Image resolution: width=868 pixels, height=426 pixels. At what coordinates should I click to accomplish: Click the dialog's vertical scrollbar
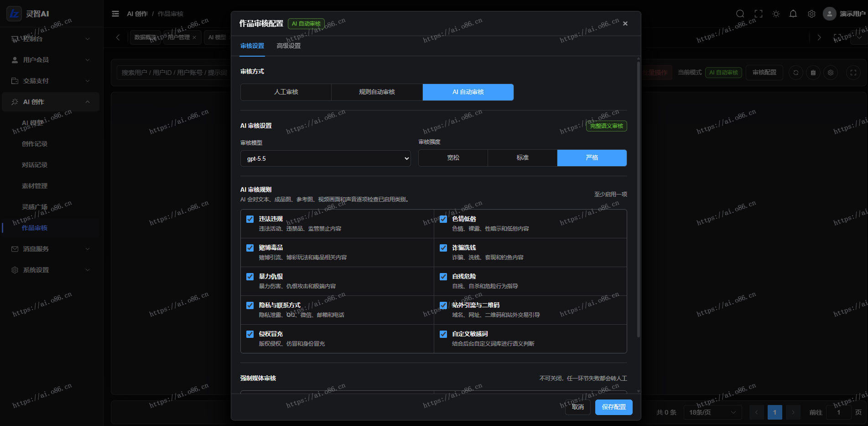(639, 199)
